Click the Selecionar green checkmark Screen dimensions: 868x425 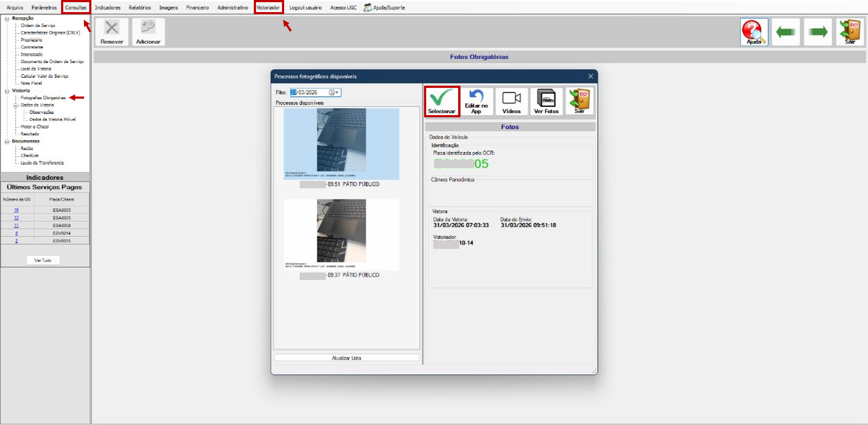[442, 101]
